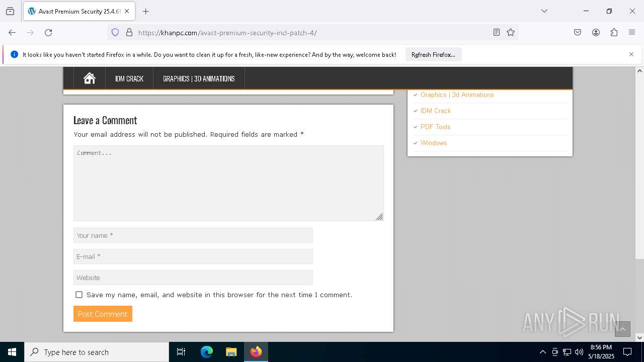Dismiss the refresh Firefox notification bar
644x362 pixels.
tap(631, 54)
